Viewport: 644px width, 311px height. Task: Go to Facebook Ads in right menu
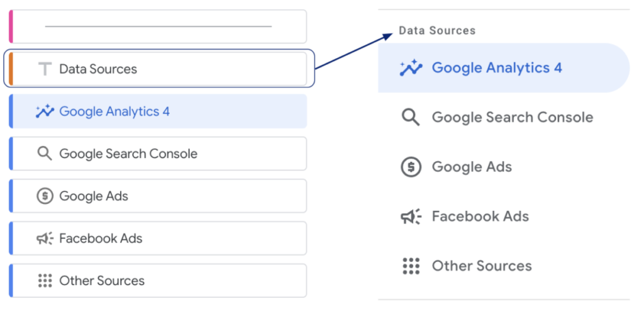click(x=480, y=217)
